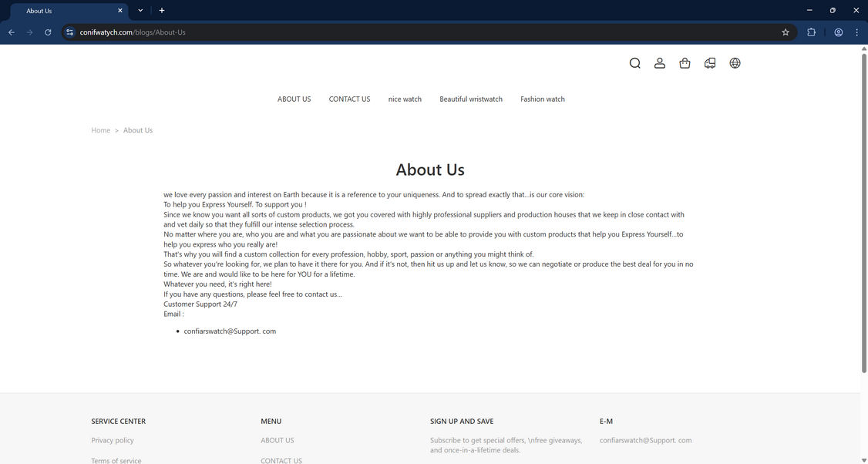Click the footer MENU heading
The image size is (868, 464).
pos(271,422)
